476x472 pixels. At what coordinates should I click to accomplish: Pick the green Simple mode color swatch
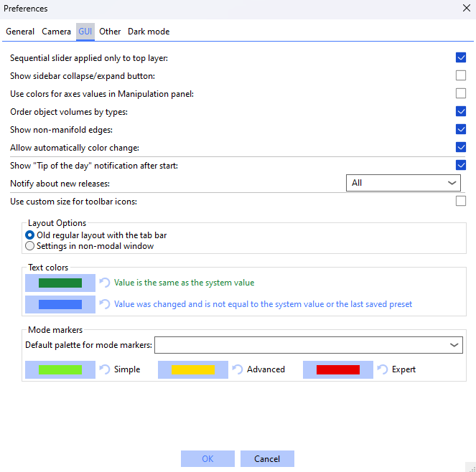[60, 369]
